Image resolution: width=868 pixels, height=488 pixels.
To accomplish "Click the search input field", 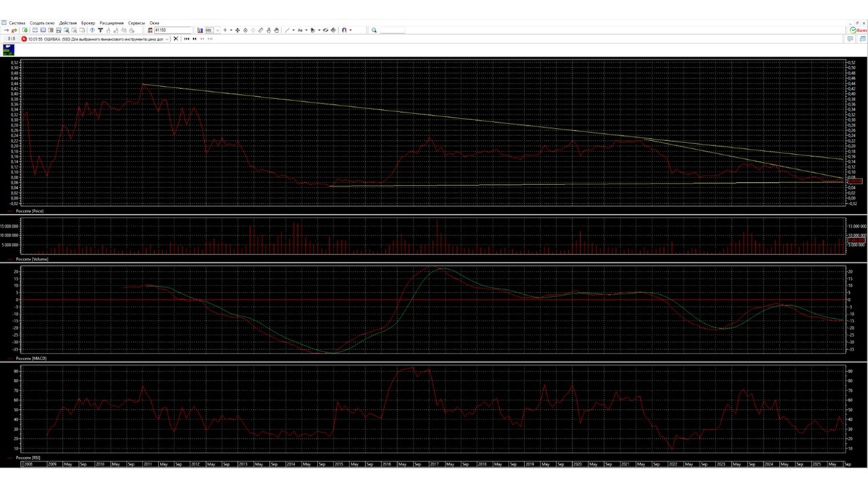I will (x=392, y=30).
